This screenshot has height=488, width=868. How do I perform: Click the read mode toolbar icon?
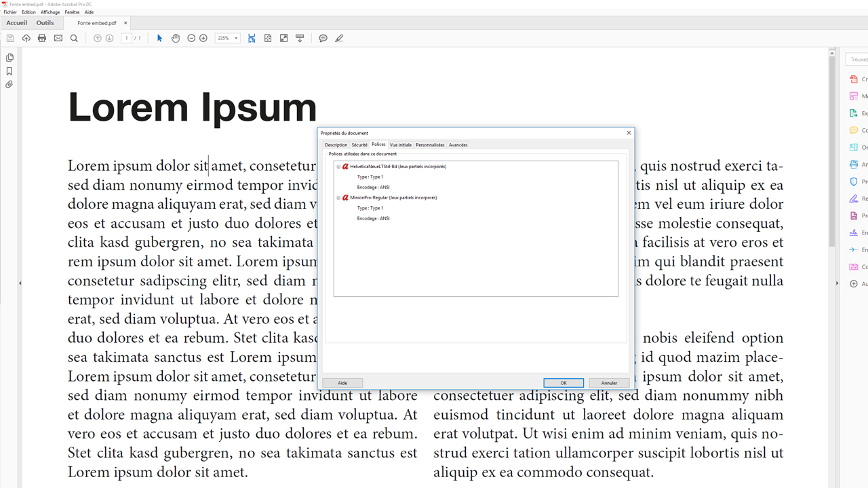point(300,39)
